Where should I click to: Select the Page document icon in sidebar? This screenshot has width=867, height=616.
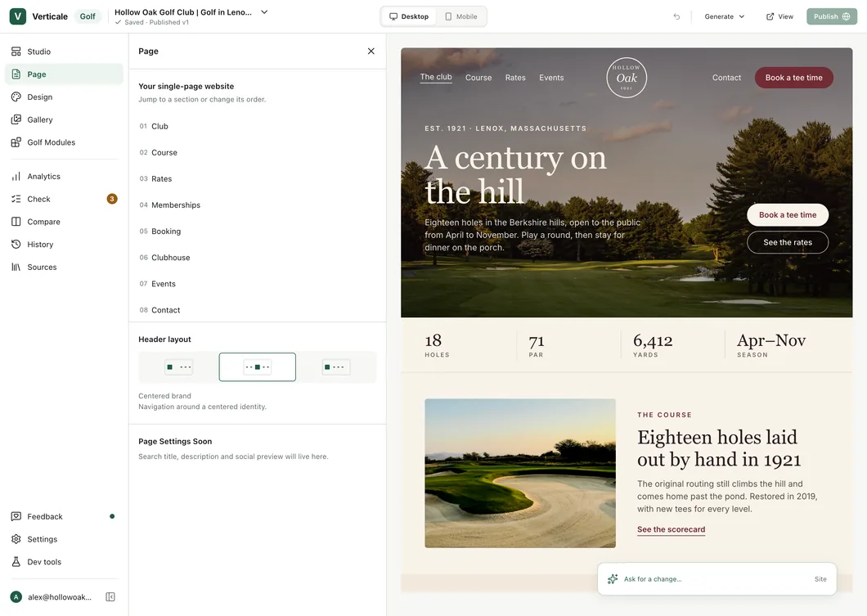click(x=16, y=74)
